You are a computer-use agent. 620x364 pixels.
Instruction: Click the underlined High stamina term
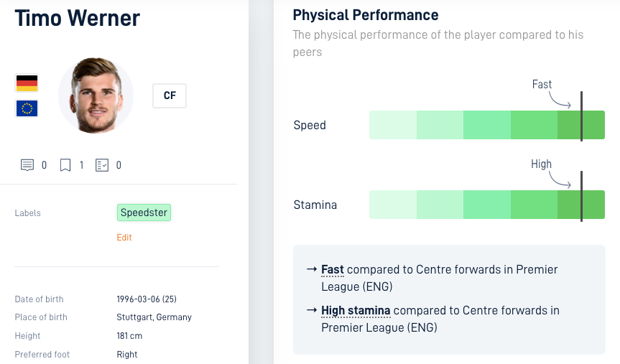tap(356, 311)
